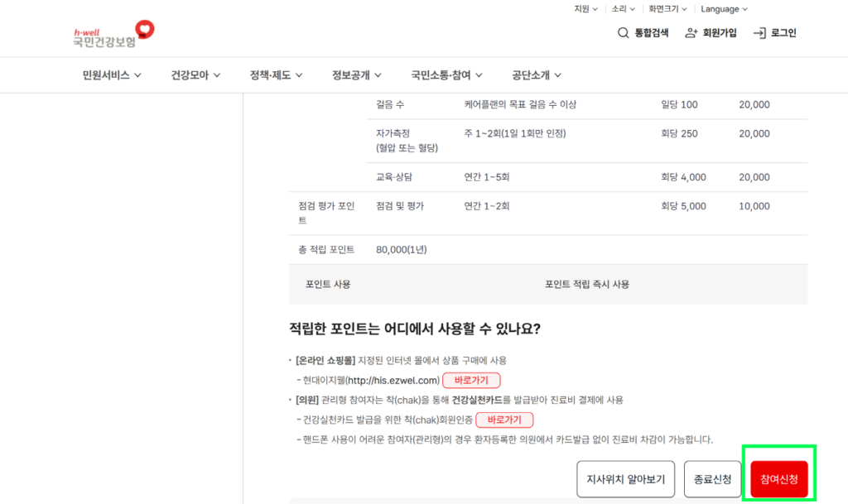Open the 건강모아 menu
The image size is (848, 504).
[195, 75]
